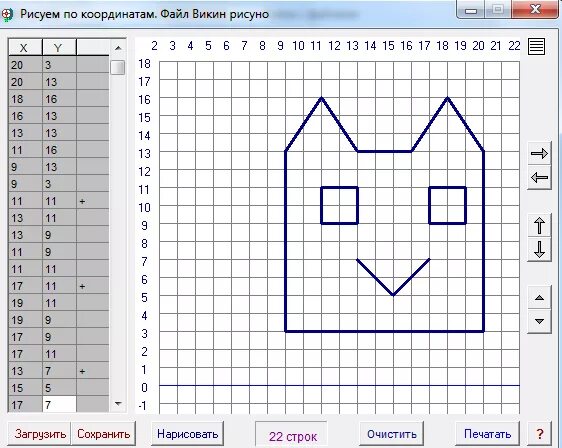The height and width of the screenshot is (448, 562).
Task: Click Y cell 3 in first row
Action: [x=59, y=65]
